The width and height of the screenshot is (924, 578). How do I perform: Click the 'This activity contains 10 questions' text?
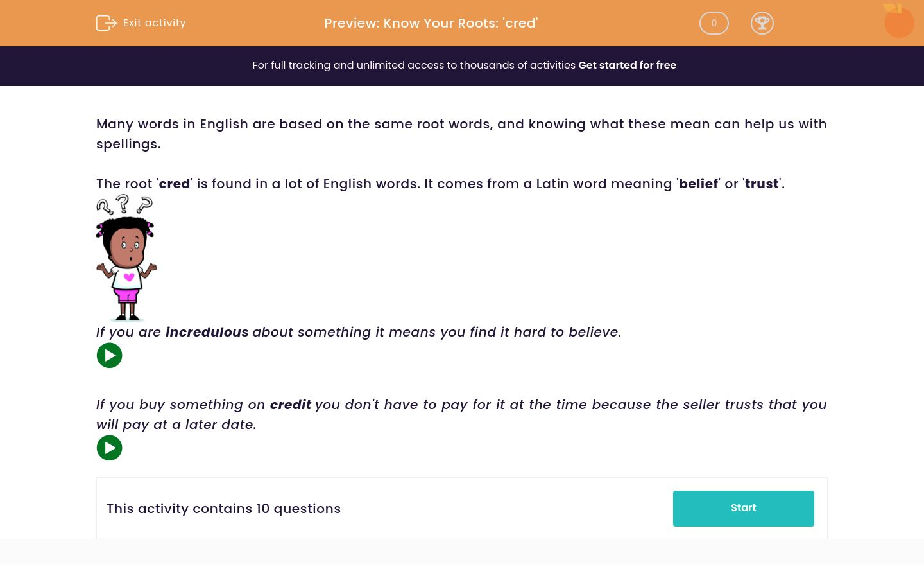[223, 509]
